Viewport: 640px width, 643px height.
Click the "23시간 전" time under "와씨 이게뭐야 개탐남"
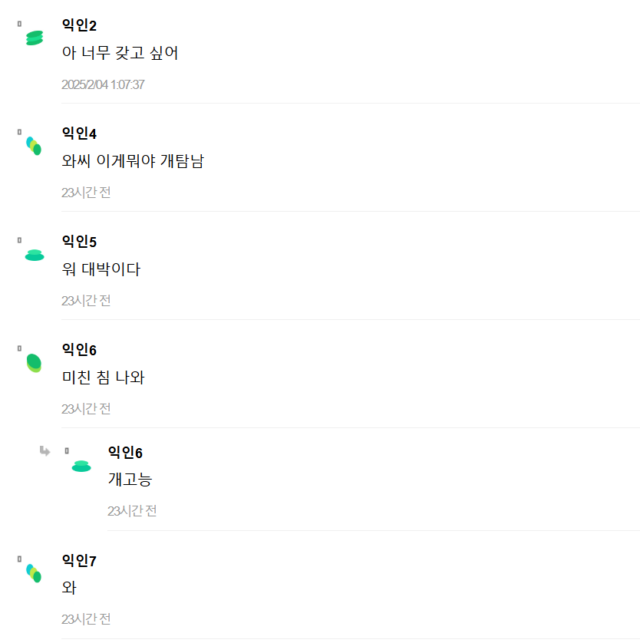86,192
